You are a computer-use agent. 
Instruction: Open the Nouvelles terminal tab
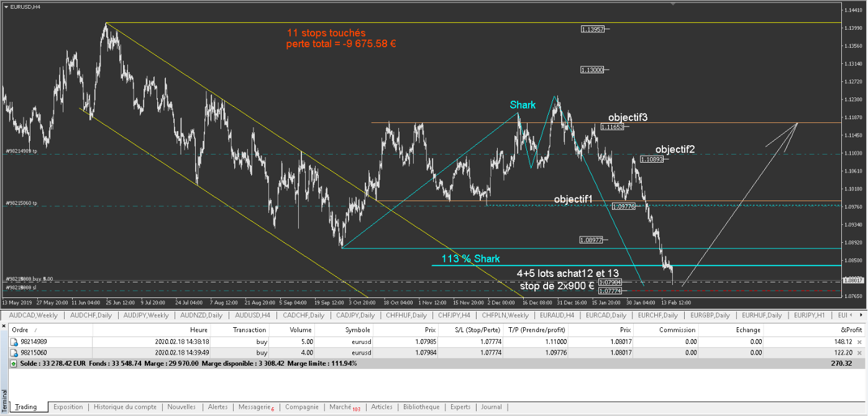pos(181,407)
